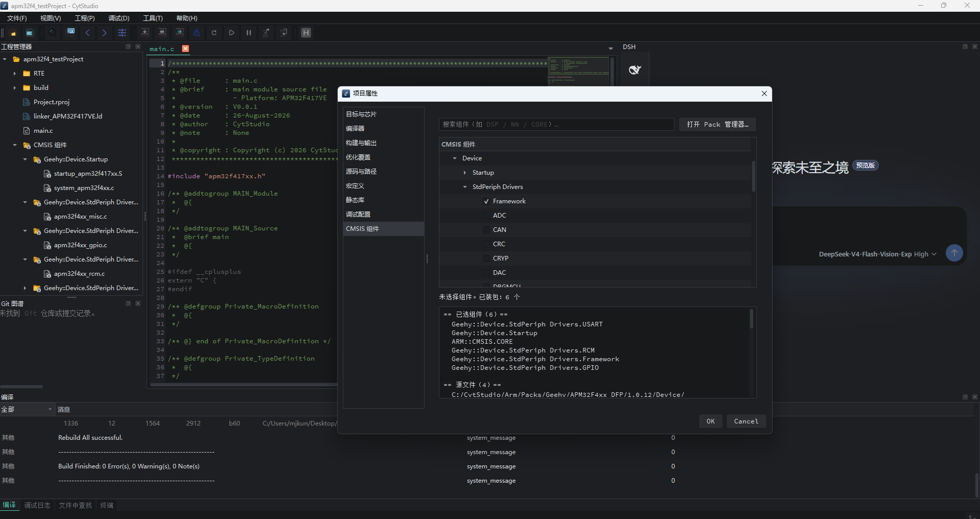Open the 视图(V) menu
The width and height of the screenshot is (980, 519).
tap(51, 18)
